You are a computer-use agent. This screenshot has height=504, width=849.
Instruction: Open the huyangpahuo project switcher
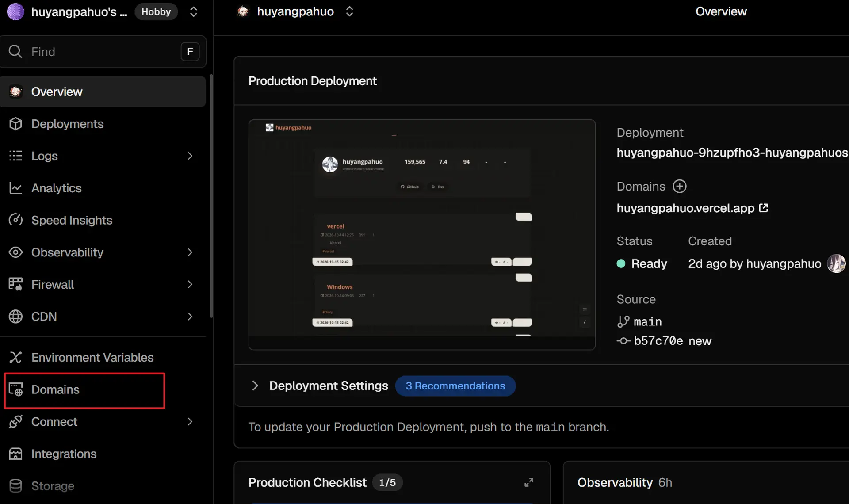pyautogui.click(x=349, y=11)
